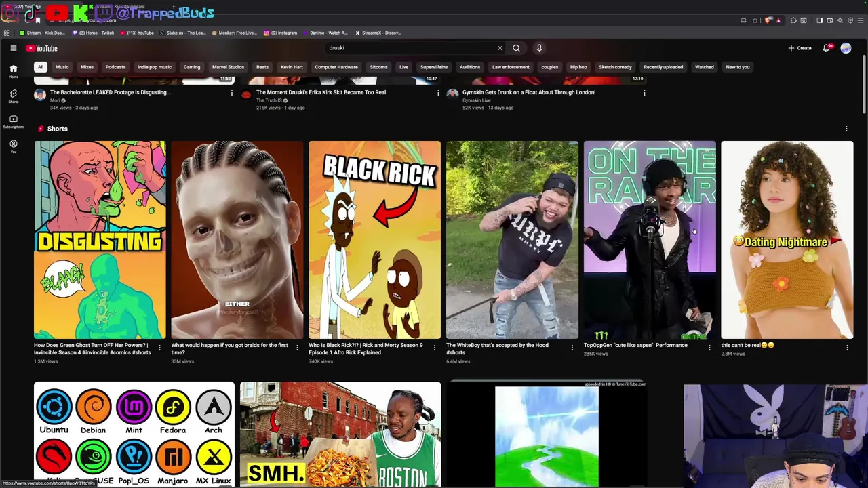Open the Stake.us bookmark
This screenshot has height=488, width=868.
click(x=183, y=33)
